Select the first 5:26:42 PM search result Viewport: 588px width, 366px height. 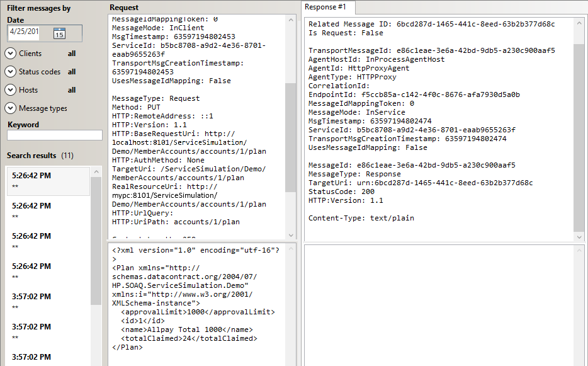tap(48, 180)
